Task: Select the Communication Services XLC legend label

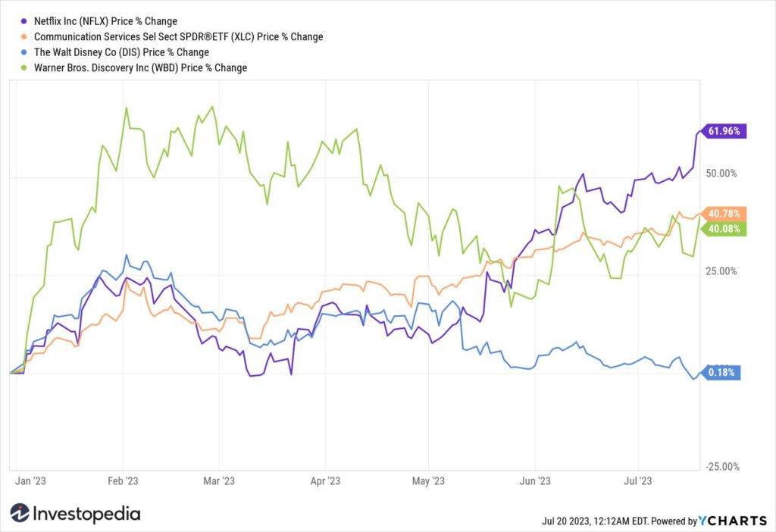Action: click(178, 36)
